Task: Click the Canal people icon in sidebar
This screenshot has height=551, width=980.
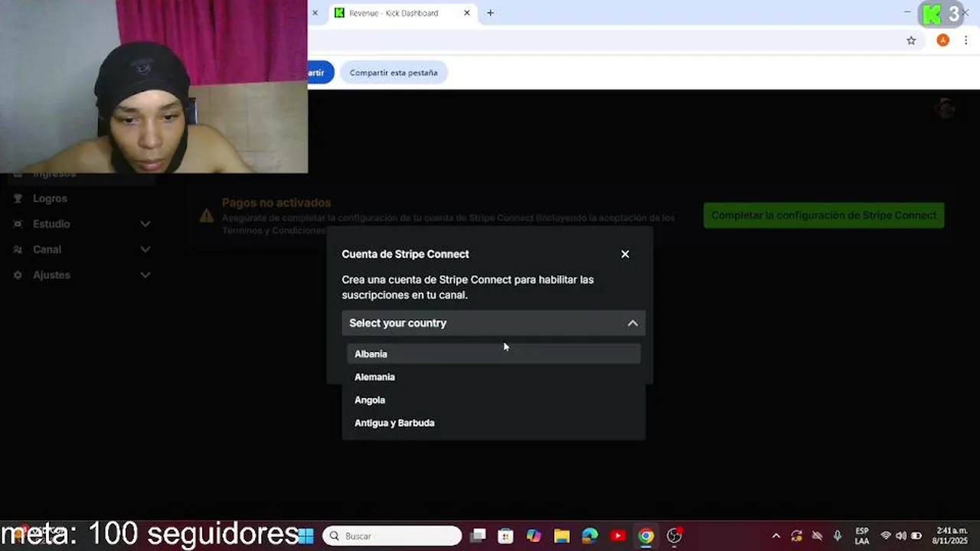Action: [x=18, y=249]
